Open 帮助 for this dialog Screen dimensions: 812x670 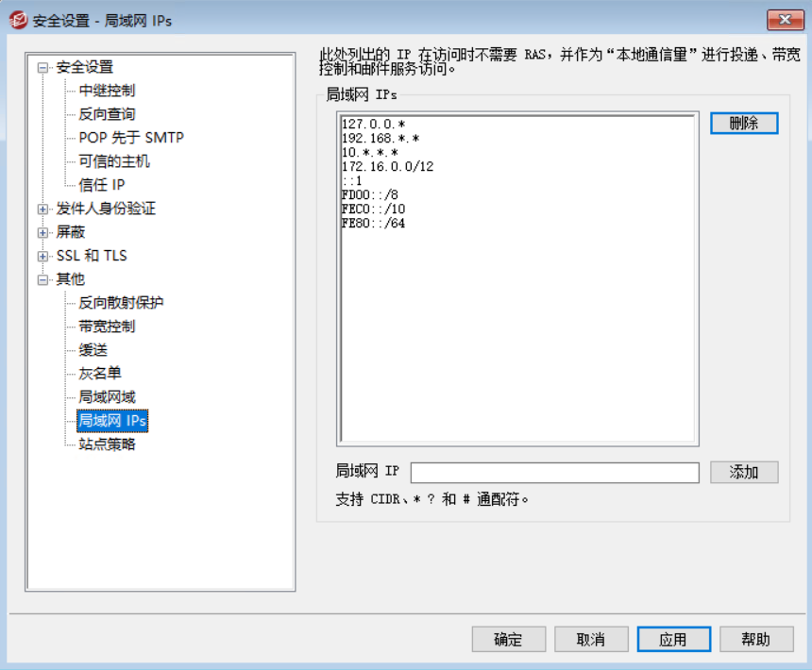coord(756,640)
